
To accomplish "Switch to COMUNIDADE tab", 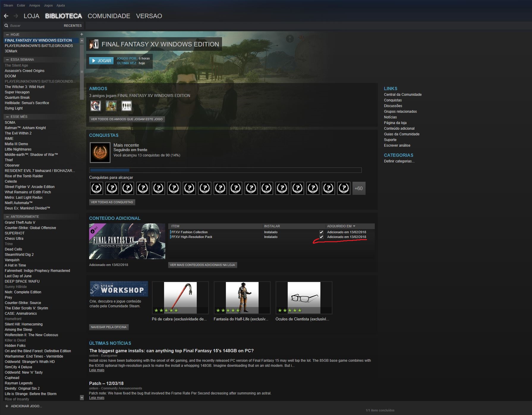I will (109, 16).
